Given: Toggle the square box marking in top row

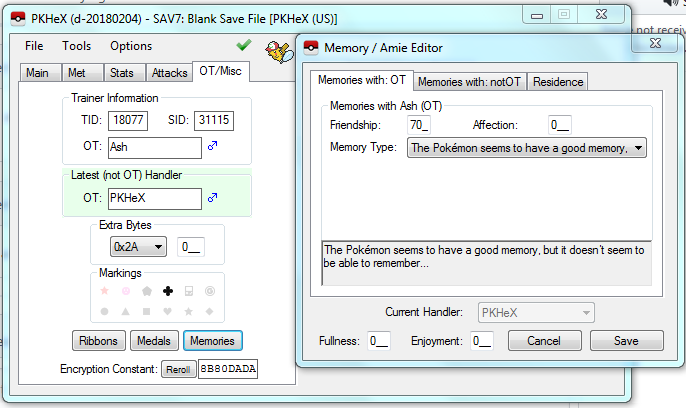Looking at the screenshot, I should [189, 291].
